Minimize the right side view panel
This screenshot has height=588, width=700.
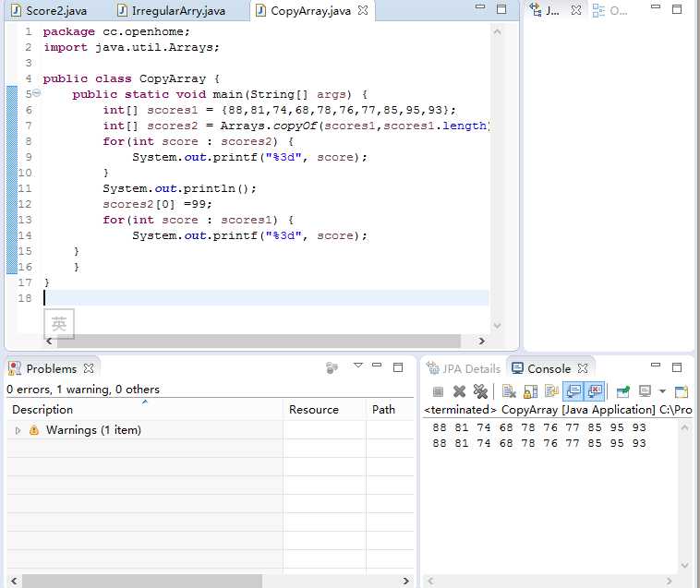[x=656, y=7]
